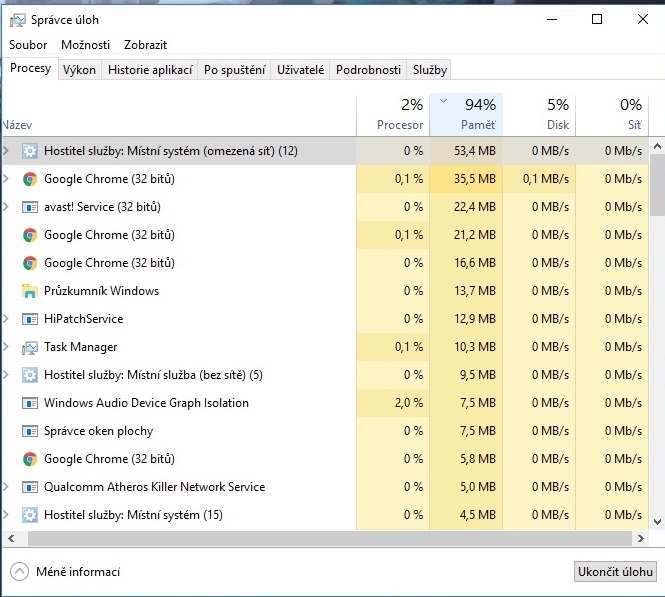The image size is (665, 597).
Task: Expand Hostitel služby: Místní služba (bez sítě)
Action: 7,375
